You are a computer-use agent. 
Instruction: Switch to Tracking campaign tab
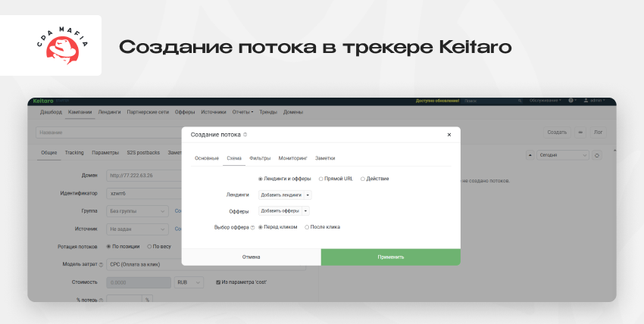[74, 153]
